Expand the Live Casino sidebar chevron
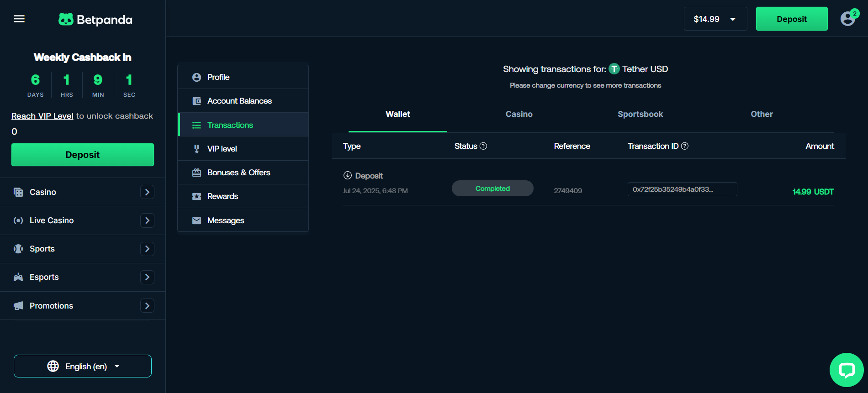 [147, 220]
